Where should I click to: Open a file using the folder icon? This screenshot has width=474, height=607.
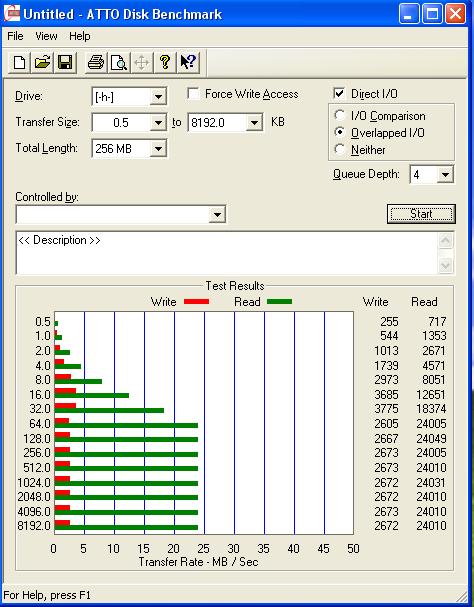[42, 62]
